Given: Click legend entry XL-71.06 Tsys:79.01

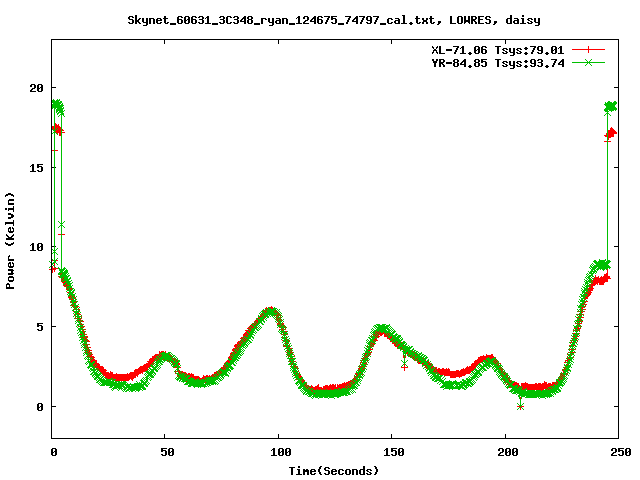Looking at the screenshot, I should click(x=498, y=50).
